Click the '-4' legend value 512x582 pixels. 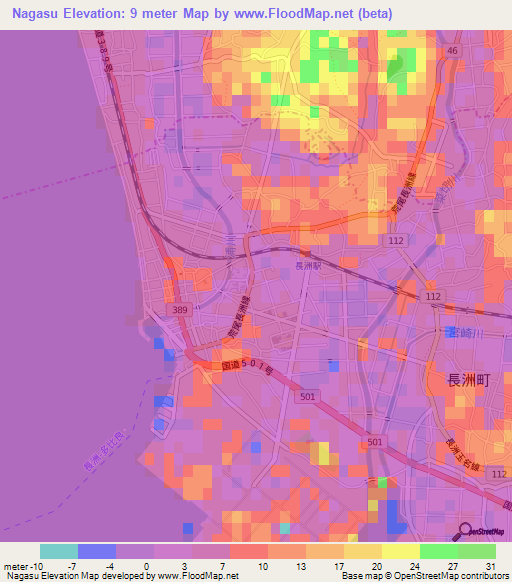point(109,567)
